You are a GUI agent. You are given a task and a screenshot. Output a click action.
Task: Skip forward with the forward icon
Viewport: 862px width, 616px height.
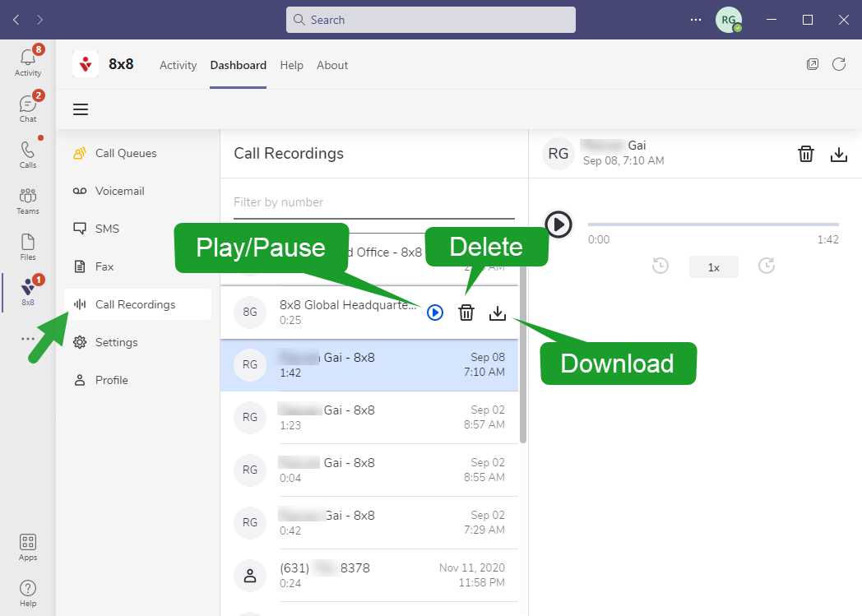767,266
